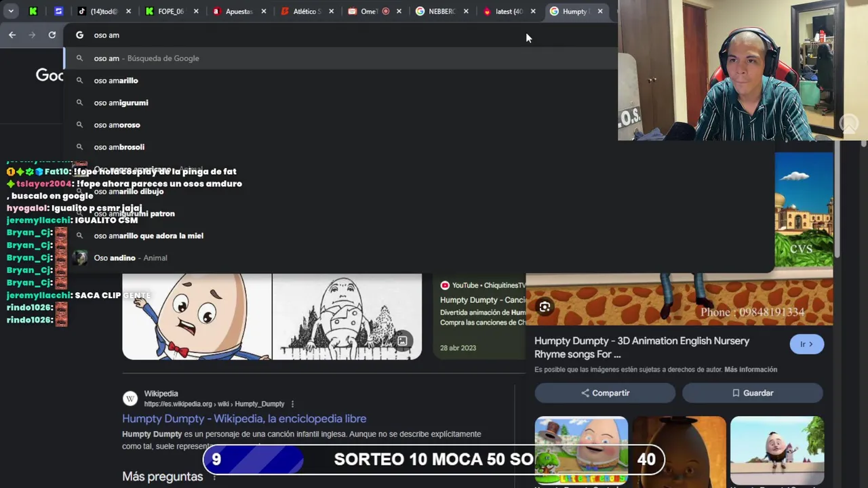This screenshot has height=488, width=868.
Task: Open the Humpty on wall related thumbnail
Action: 777,451
